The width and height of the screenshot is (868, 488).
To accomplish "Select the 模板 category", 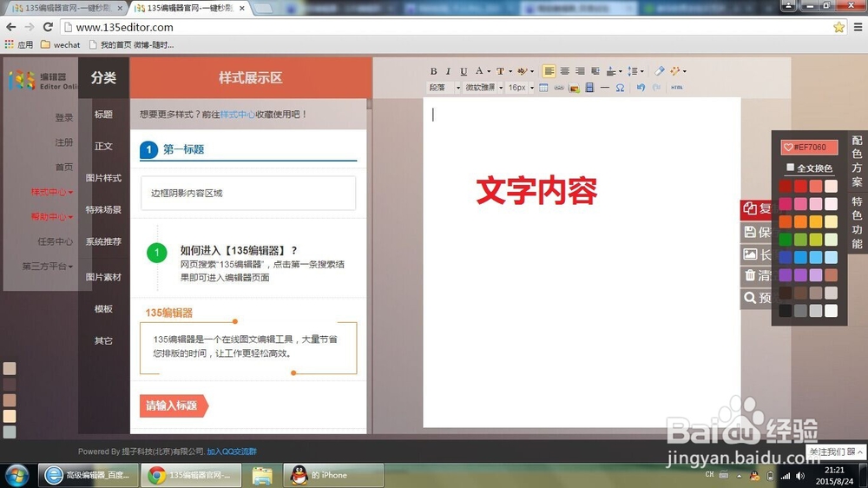I will coord(103,308).
